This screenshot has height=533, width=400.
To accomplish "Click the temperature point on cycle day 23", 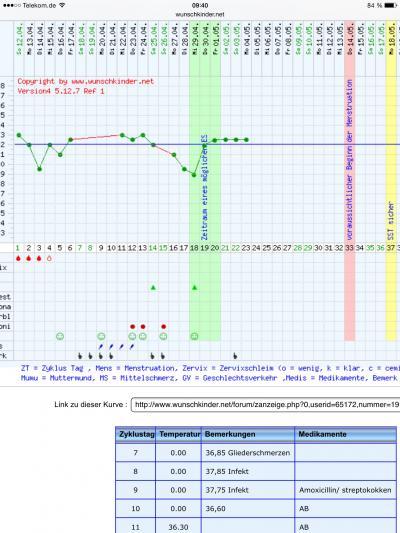I will 246,140.
